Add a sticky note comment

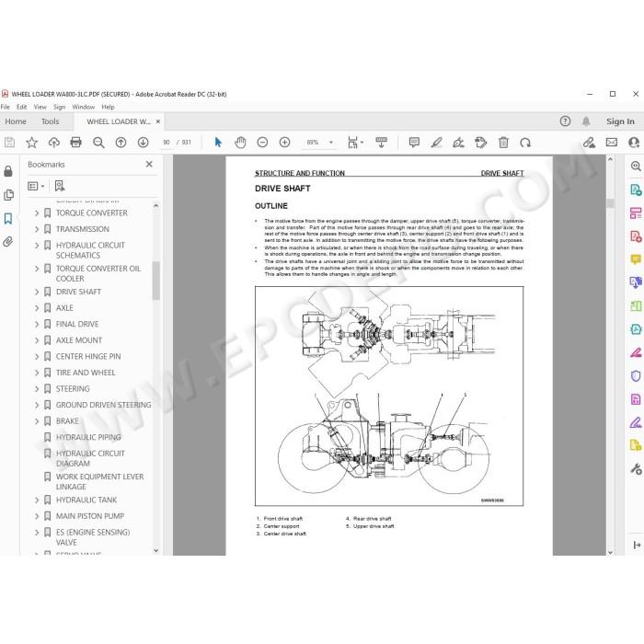coord(414,143)
